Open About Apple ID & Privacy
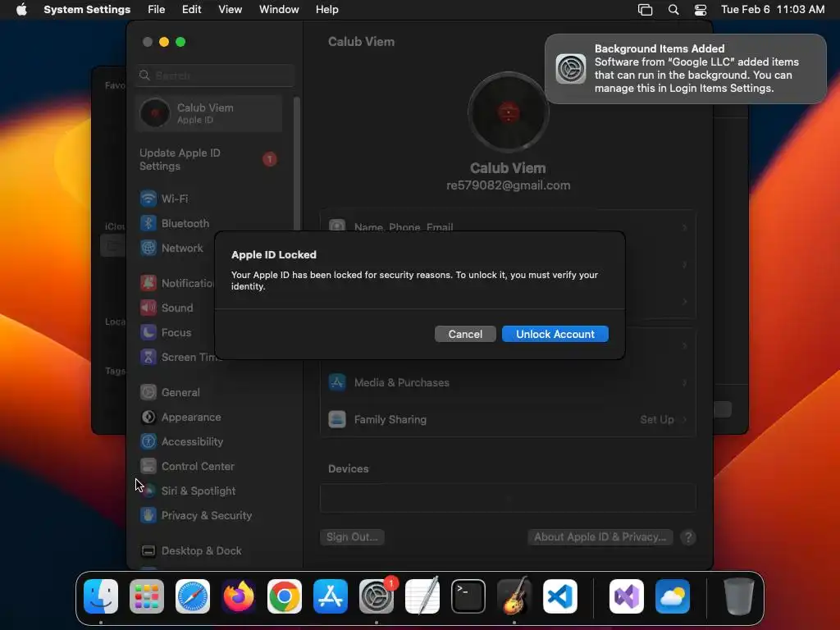This screenshot has height=630, width=840. (x=600, y=536)
